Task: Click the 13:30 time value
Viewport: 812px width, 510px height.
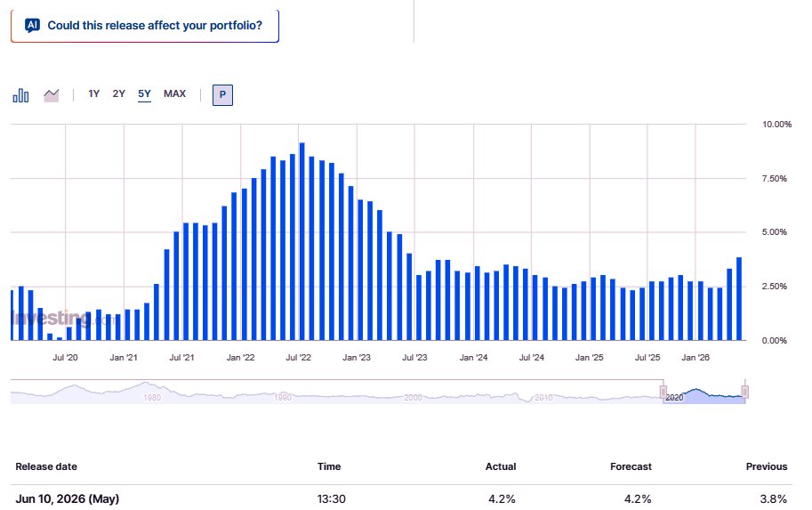Action: pyautogui.click(x=332, y=498)
